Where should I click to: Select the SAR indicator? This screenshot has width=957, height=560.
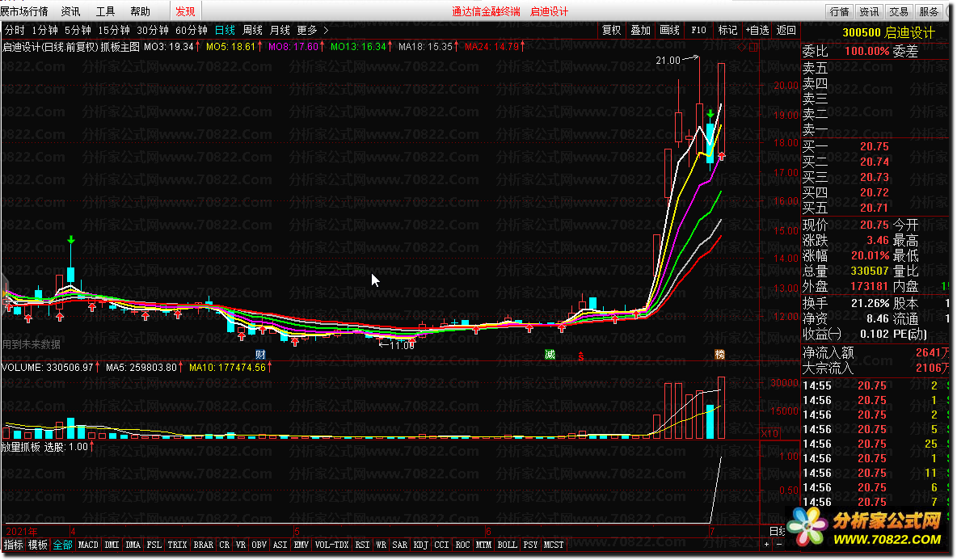[400, 545]
